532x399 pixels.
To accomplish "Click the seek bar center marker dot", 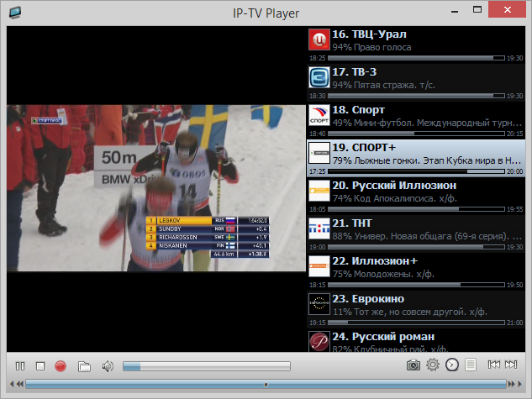I will (266, 385).
